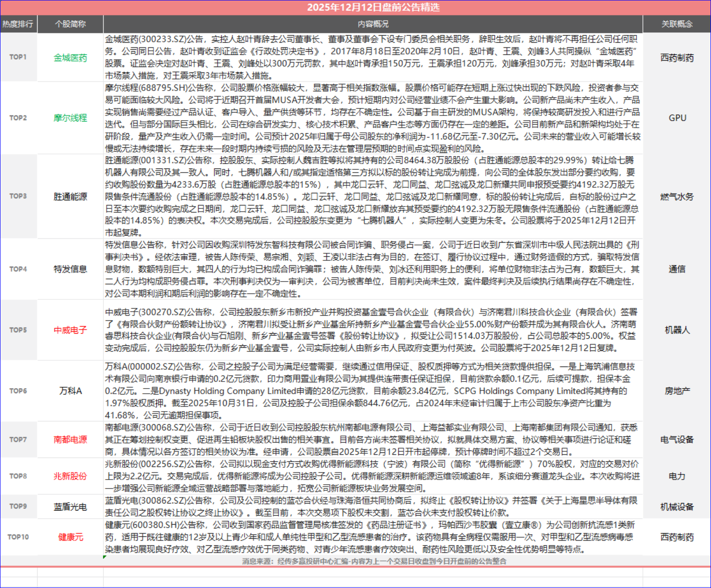
Task: Click the TOP8 rank cell
Action: 18,476
